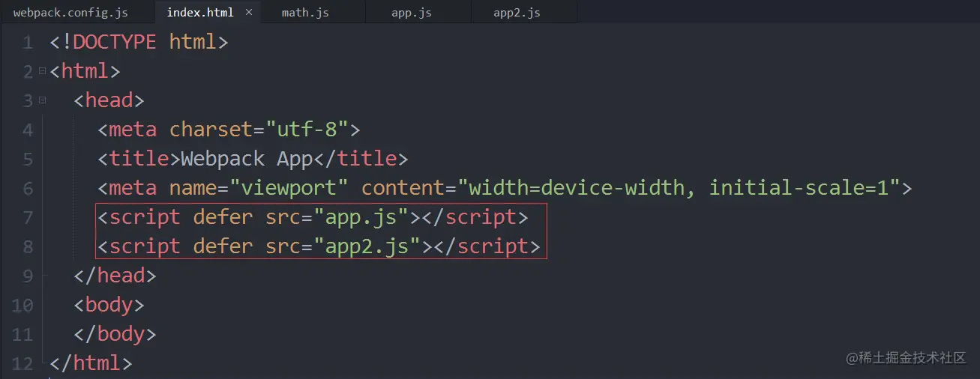Click line number 4 in gutter
980x379 pixels.
(x=27, y=130)
